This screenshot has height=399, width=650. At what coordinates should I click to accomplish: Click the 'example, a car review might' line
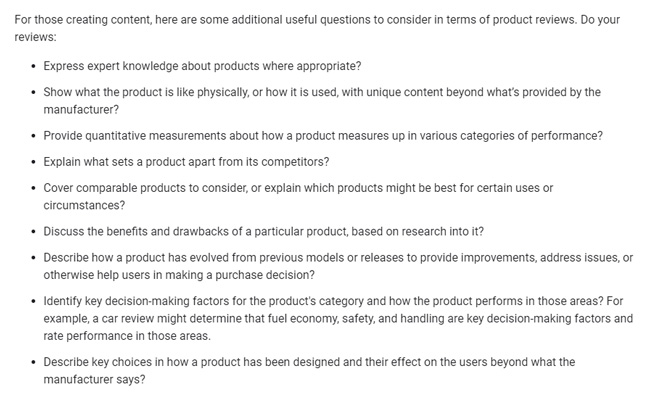[x=338, y=318]
